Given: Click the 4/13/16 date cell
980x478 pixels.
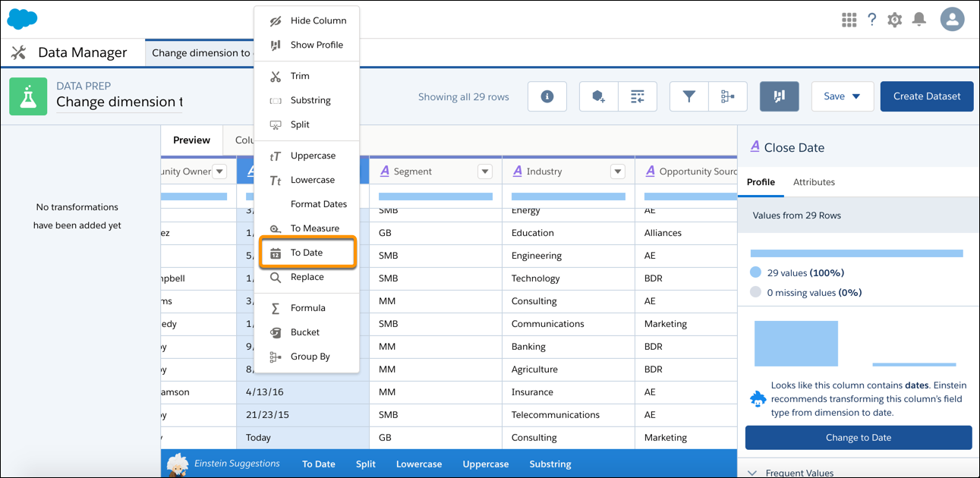Looking at the screenshot, I should click(x=303, y=392).
